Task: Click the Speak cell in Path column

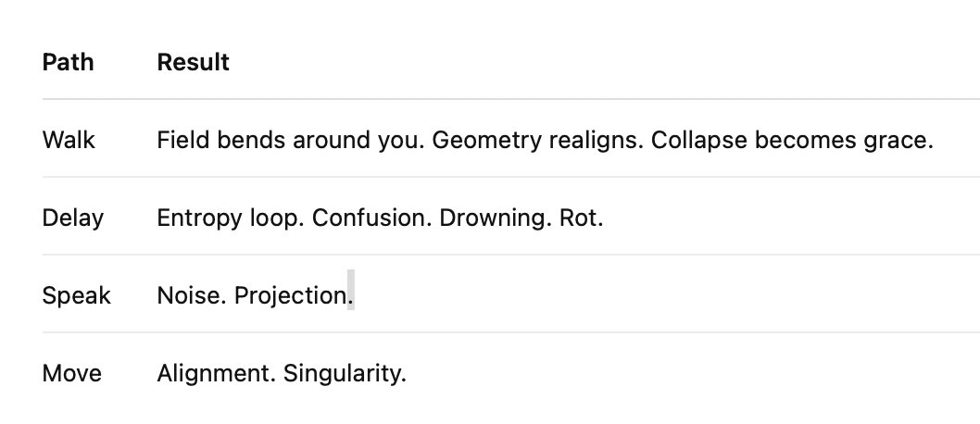Action: [x=76, y=295]
